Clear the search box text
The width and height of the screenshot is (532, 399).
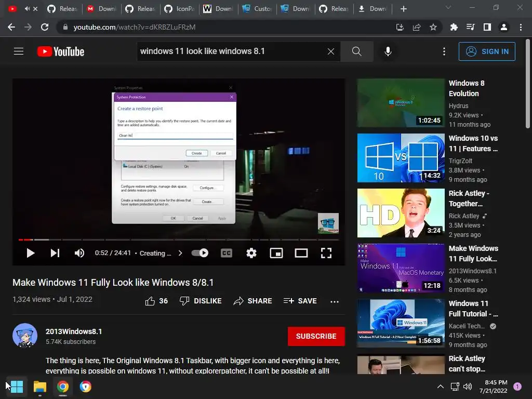click(331, 51)
